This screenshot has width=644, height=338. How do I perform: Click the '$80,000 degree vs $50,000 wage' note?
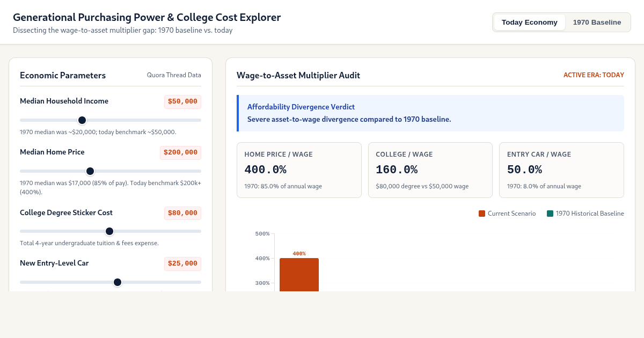click(422, 187)
